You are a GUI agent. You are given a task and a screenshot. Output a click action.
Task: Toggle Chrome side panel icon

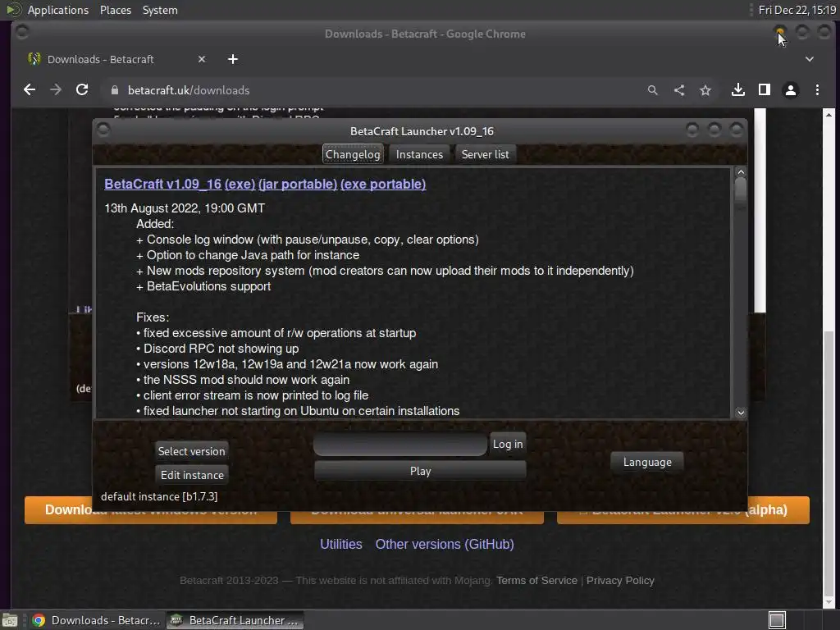765,90
